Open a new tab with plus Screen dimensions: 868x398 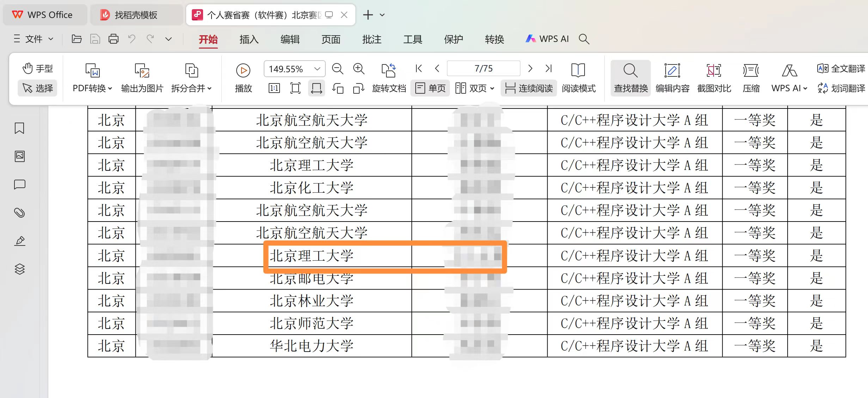click(368, 15)
